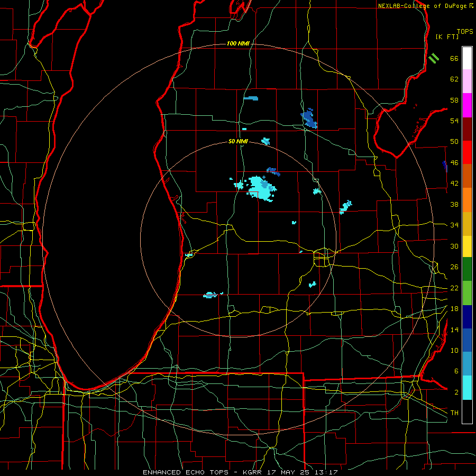Click the largest cyan echo near map center

click(261, 188)
